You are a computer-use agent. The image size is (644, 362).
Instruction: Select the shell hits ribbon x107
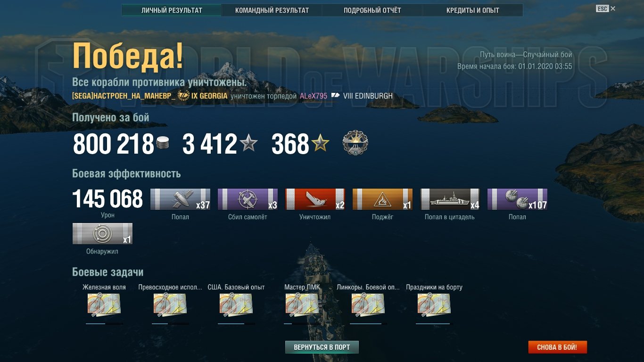click(517, 199)
